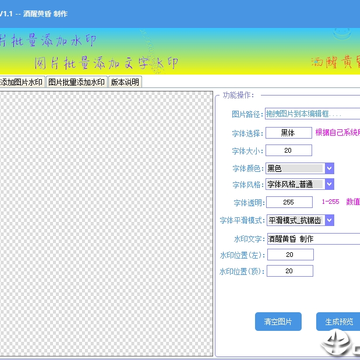360x360 pixels.
Task: Switch to 图片批量添加水印 tab
Action: (x=76, y=82)
